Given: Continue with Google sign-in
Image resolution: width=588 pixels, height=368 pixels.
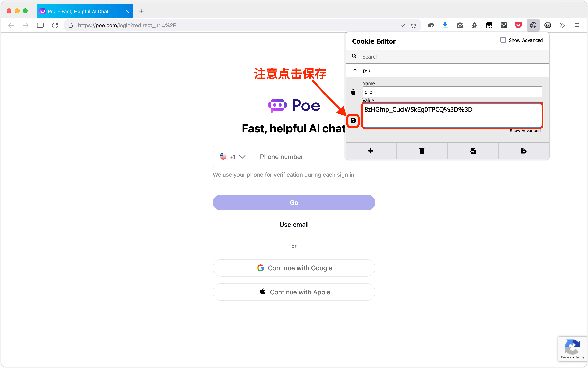Looking at the screenshot, I should tap(294, 268).
